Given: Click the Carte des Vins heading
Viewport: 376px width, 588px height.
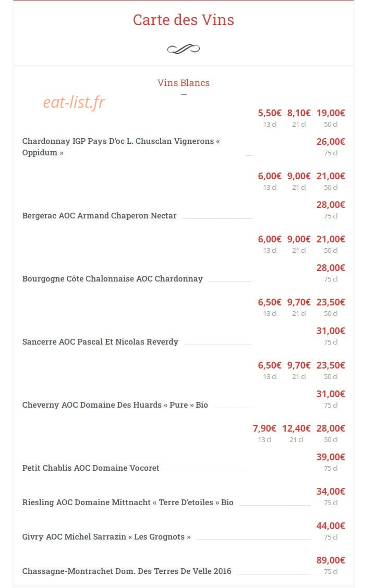Looking at the screenshot, I should coord(184,20).
